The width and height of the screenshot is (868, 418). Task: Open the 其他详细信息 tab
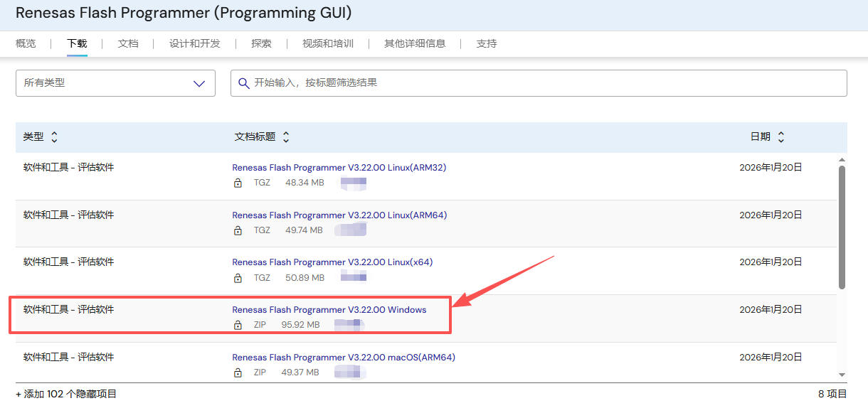(415, 43)
